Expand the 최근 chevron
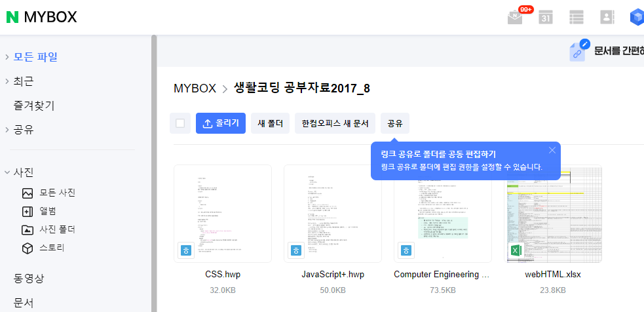 click(7, 81)
